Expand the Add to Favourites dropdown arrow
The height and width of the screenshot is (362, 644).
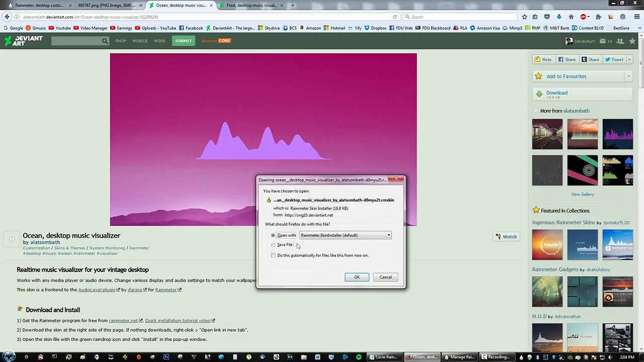point(628,76)
